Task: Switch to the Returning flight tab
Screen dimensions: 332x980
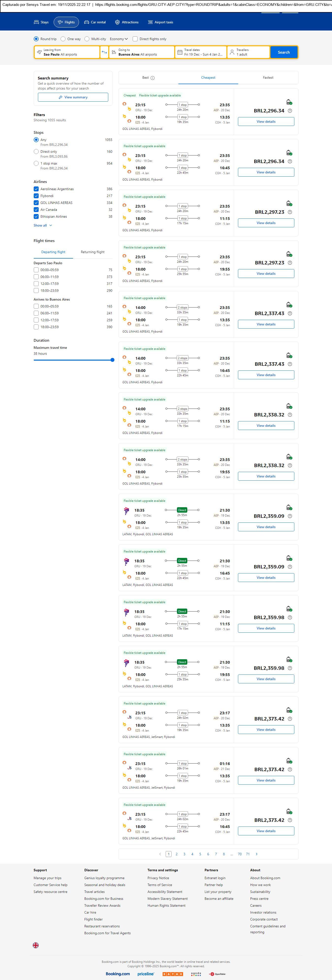Action: tap(93, 252)
